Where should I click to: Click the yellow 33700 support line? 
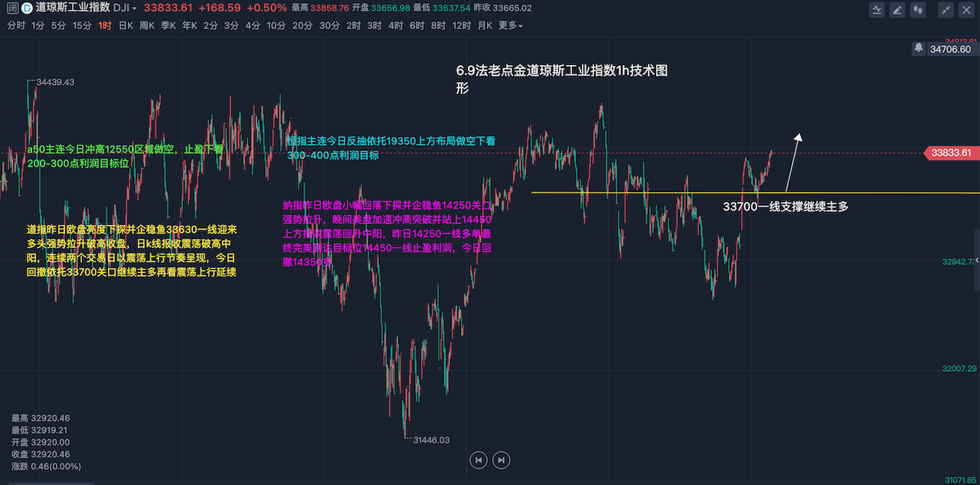[651, 193]
